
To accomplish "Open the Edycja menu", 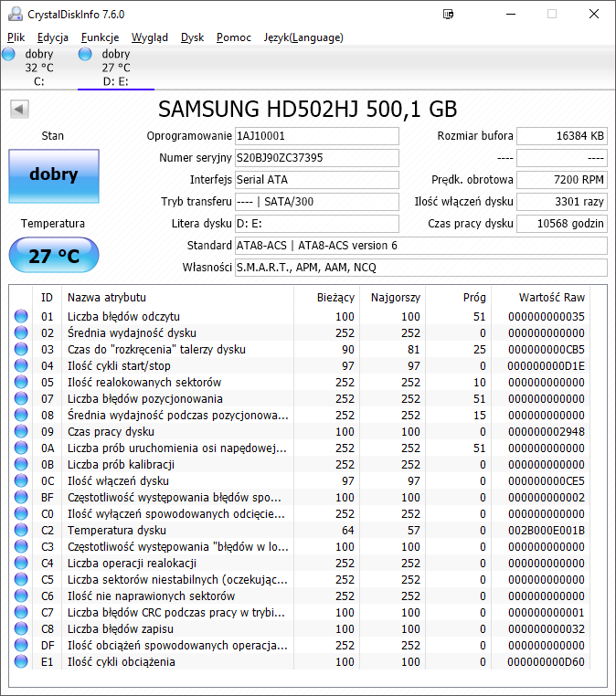I will [x=53, y=37].
